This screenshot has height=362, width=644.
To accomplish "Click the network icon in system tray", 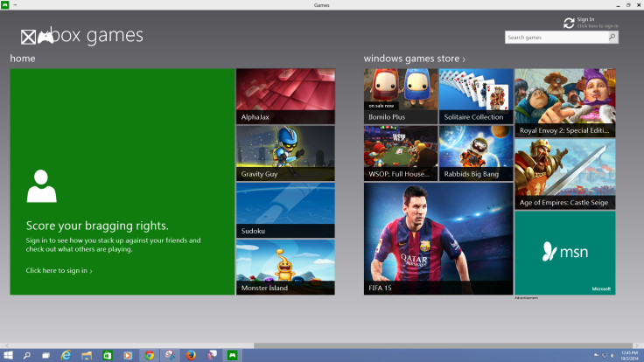I will 604,355.
